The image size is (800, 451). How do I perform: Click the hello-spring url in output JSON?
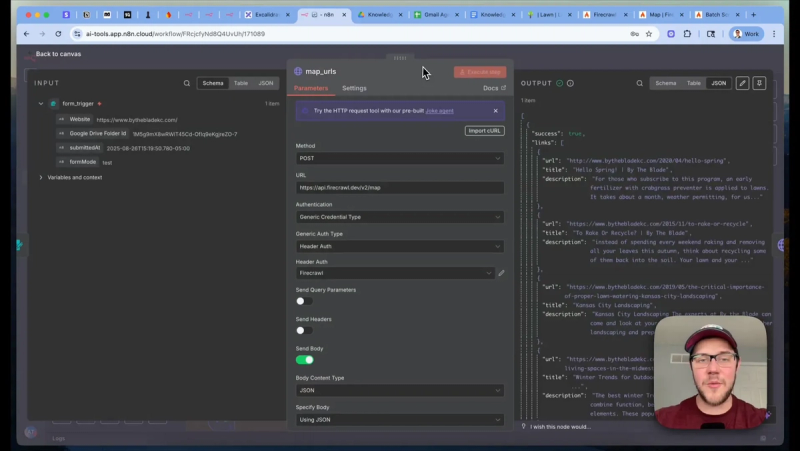click(x=648, y=161)
